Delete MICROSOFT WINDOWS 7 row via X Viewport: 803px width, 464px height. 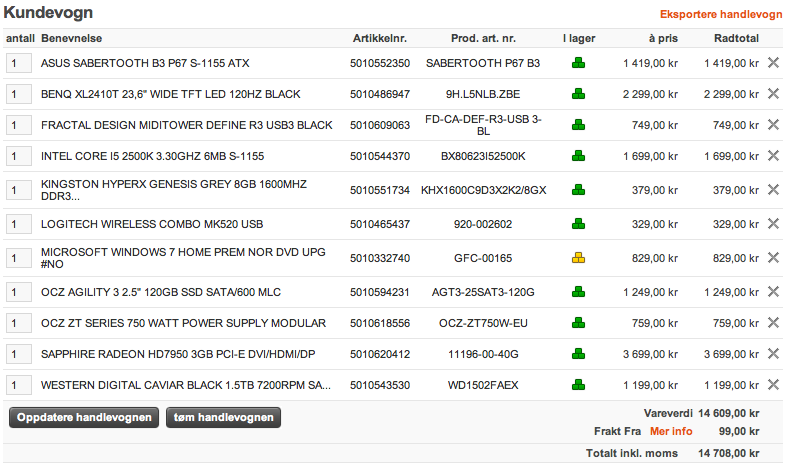pos(773,258)
